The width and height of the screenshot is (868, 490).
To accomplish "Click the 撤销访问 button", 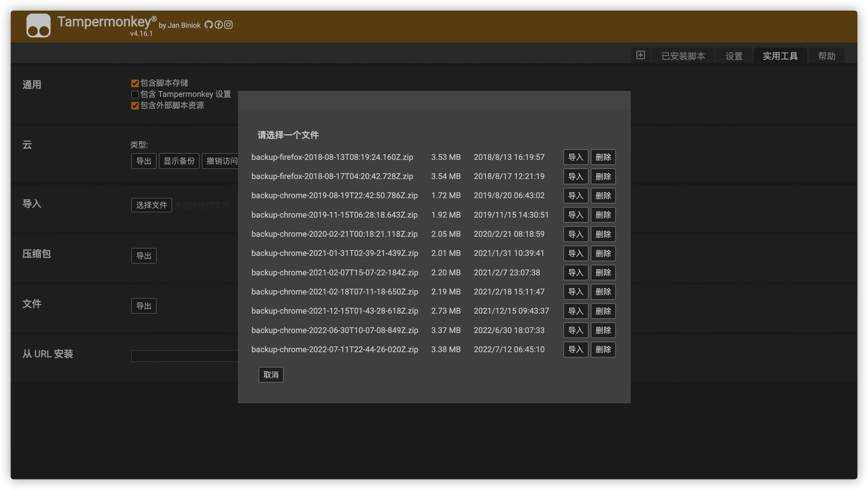I will click(x=221, y=161).
